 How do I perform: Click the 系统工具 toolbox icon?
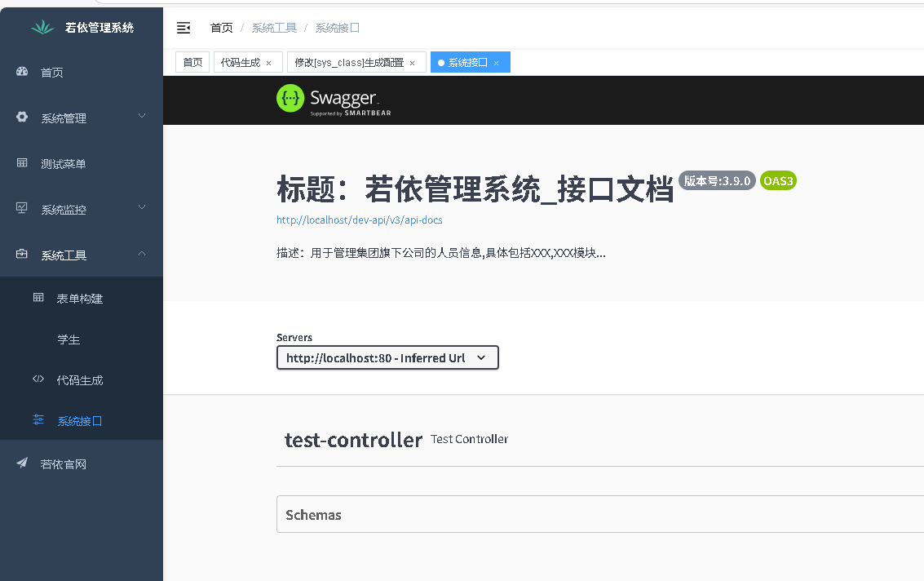tap(22, 255)
